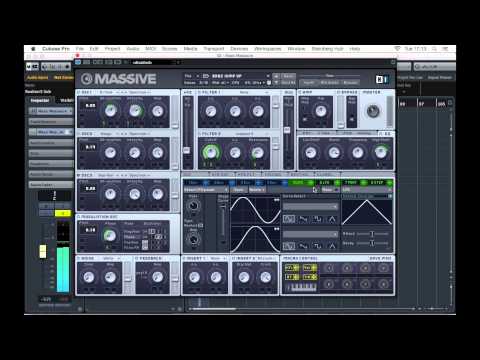
Task: Open the Noise type dropdown
Action: coord(111,258)
